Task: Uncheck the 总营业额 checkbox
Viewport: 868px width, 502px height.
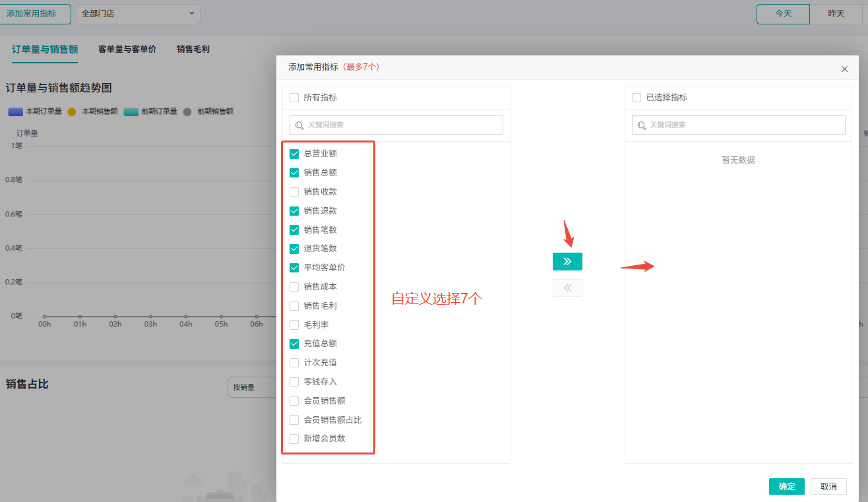Action: (294, 154)
